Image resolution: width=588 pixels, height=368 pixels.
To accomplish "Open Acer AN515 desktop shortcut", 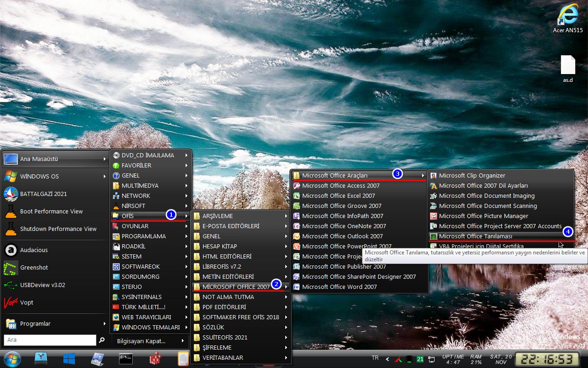I will click(568, 18).
